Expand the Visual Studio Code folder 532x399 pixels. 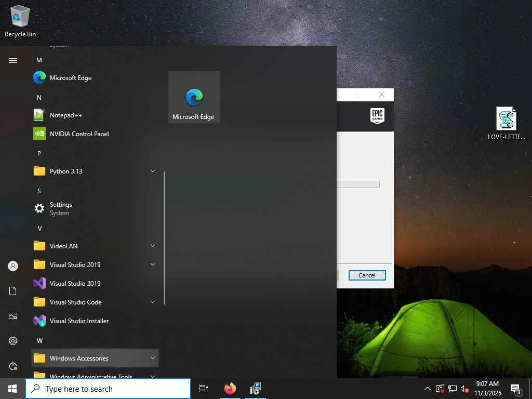(x=95, y=302)
